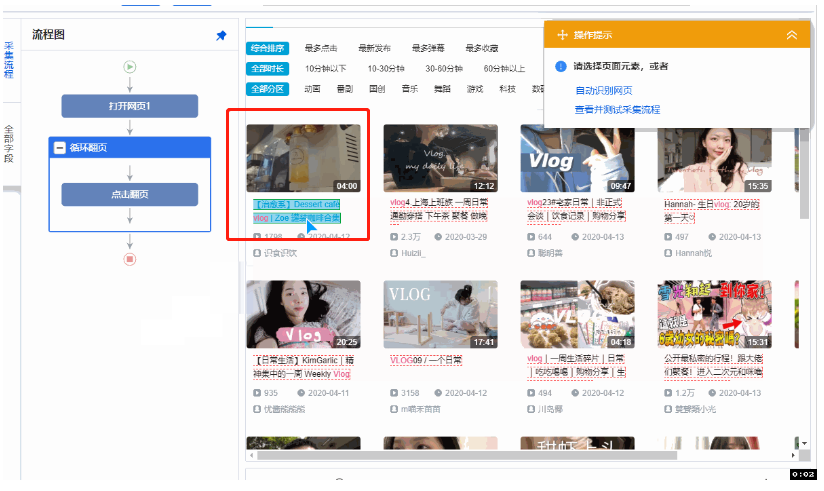Click the move icon on 操作提示 header
824x491 pixels.
click(562, 35)
